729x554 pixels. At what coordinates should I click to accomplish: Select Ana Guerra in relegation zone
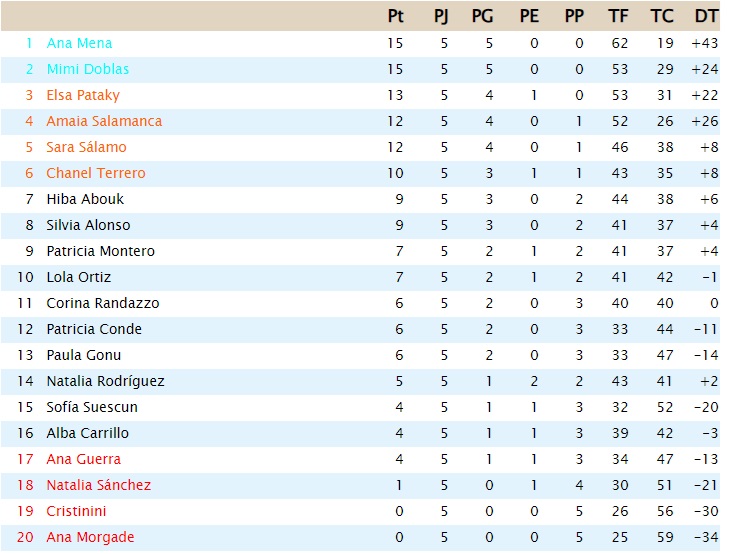[84, 460]
